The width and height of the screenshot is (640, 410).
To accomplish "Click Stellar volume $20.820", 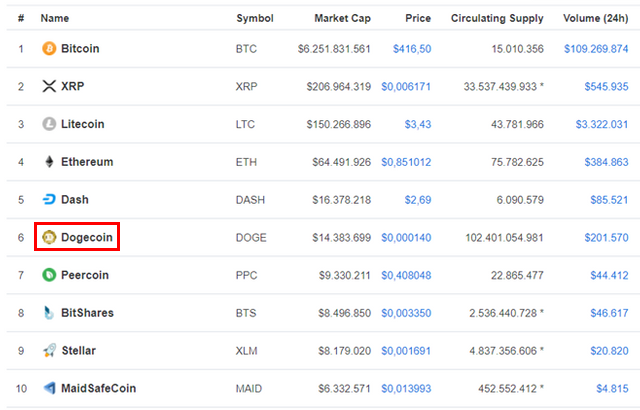I will [609, 351].
